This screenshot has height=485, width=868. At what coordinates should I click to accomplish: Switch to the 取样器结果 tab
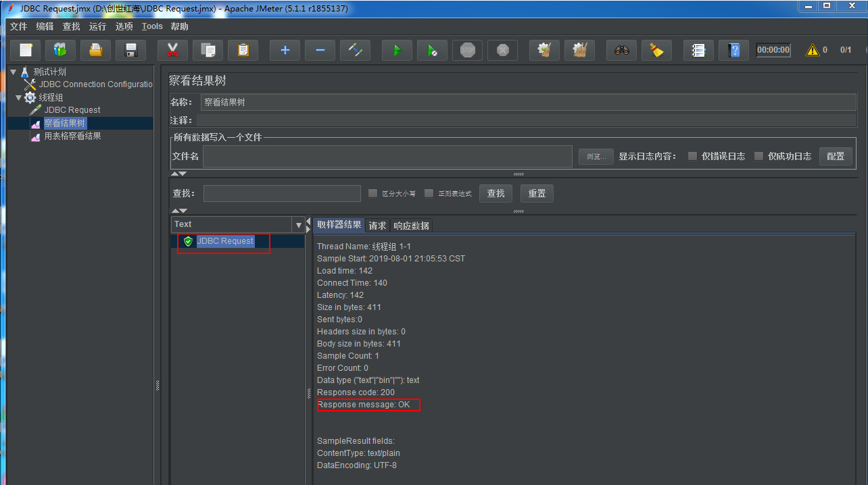click(x=339, y=225)
